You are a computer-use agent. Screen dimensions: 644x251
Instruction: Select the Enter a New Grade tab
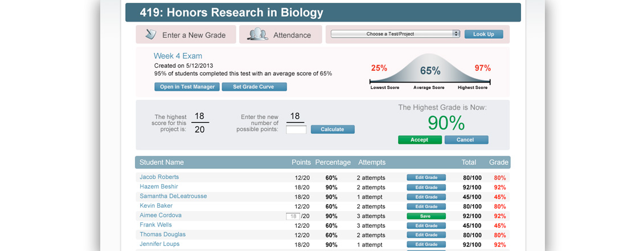pyautogui.click(x=194, y=35)
